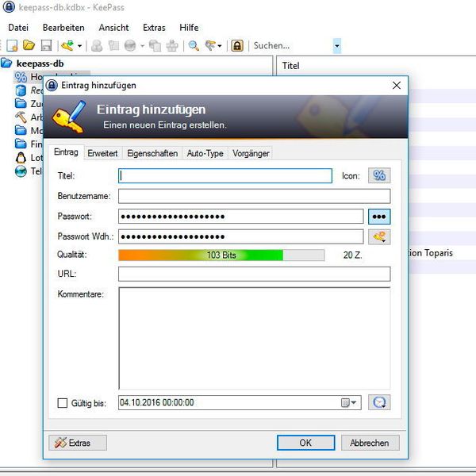This screenshot has height=476, width=476.
Task: Toggle password visibility with the dots button
Action: pyautogui.click(x=379, y=217)
